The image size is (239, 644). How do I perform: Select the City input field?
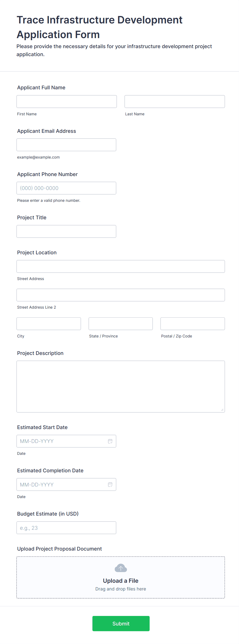49,324
